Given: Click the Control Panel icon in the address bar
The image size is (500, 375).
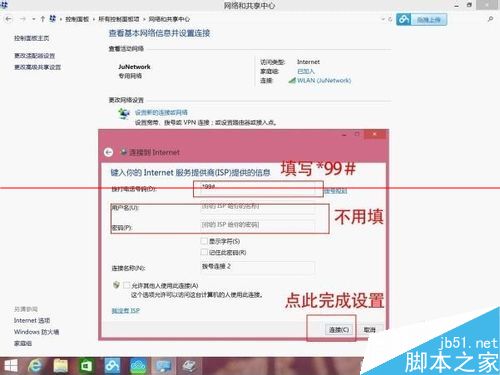Looking at the screenshot, I should click(x=52, y=19).
